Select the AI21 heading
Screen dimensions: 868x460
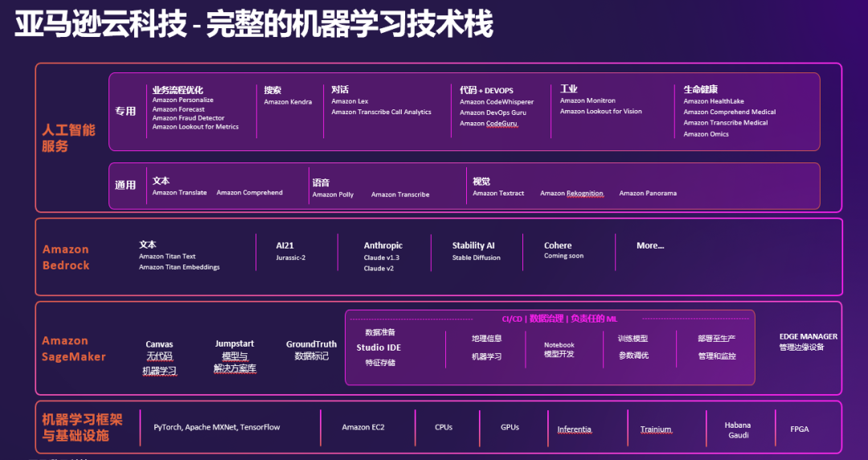pyautogui.click(x=285, y=245)
